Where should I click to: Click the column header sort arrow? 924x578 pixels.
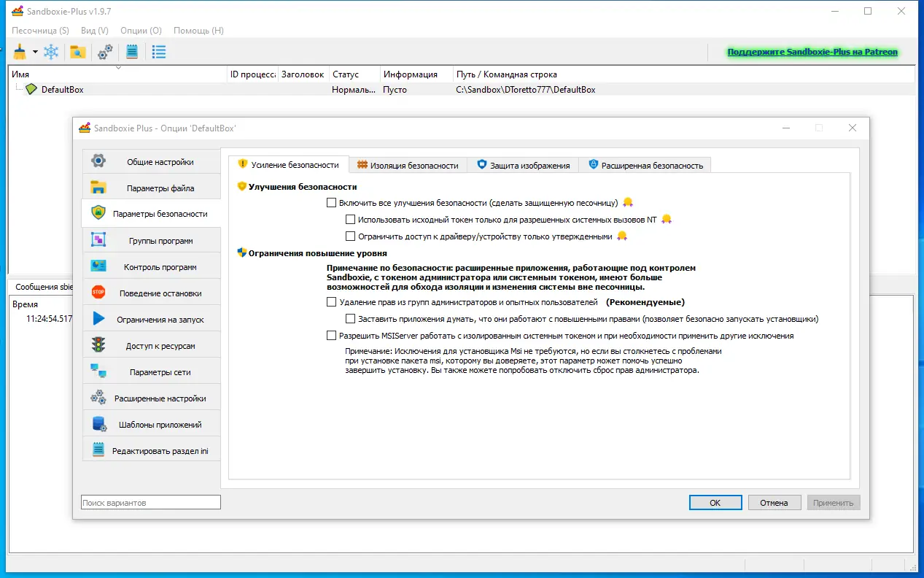pyautogui.click(x=119, y=68)
